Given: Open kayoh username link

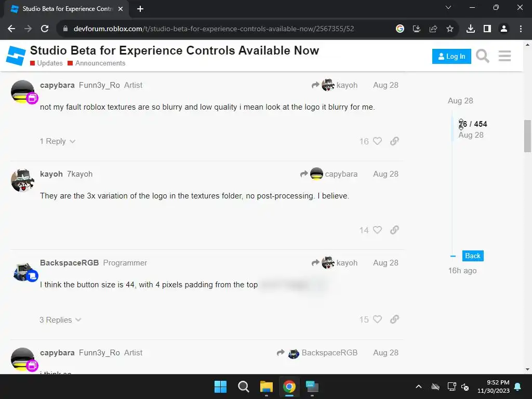Looking at the screenshot, I should (51, 174).
